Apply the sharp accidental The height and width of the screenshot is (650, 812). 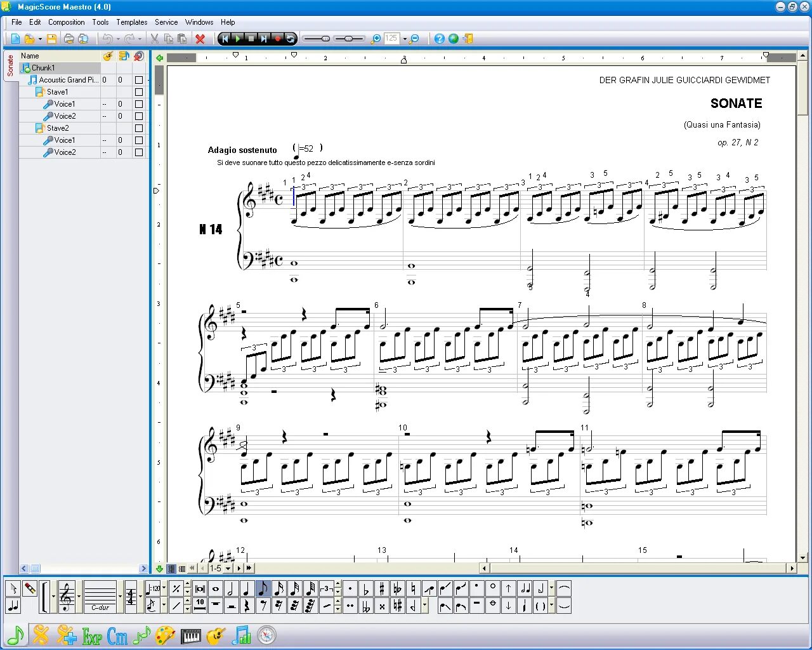coord(381,588)
